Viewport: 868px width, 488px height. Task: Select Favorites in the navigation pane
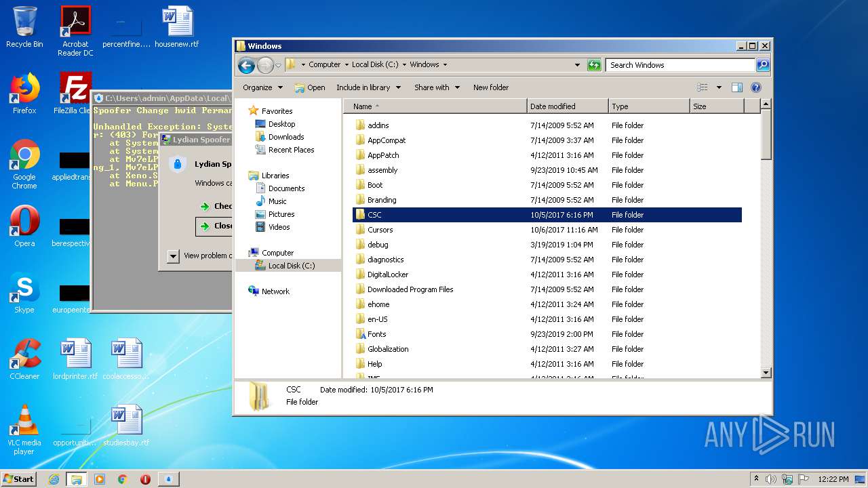[x=277, y=111]
